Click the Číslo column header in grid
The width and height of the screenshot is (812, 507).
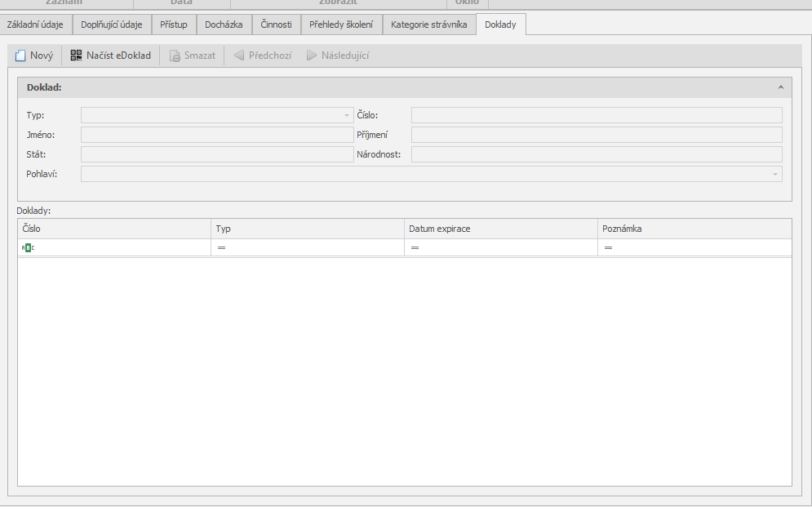pos(113,229)
